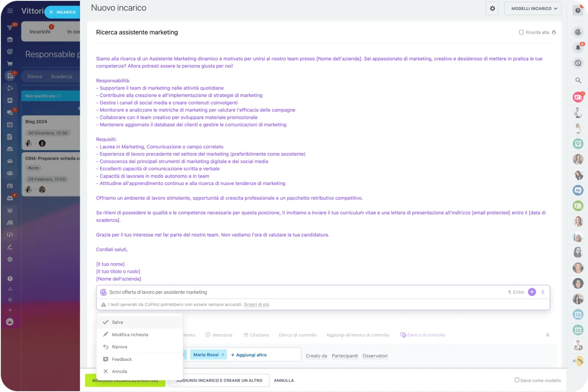588x392 pixels.
Task: Choose Modifica richiesta in CoPilot menu
Action: coord(130,335)
